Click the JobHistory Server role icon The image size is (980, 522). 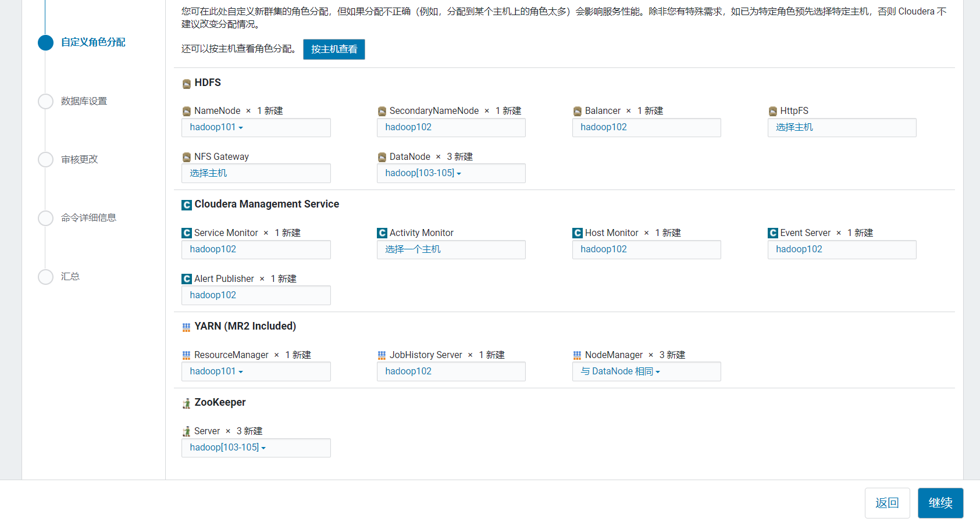tap(382, 355)
